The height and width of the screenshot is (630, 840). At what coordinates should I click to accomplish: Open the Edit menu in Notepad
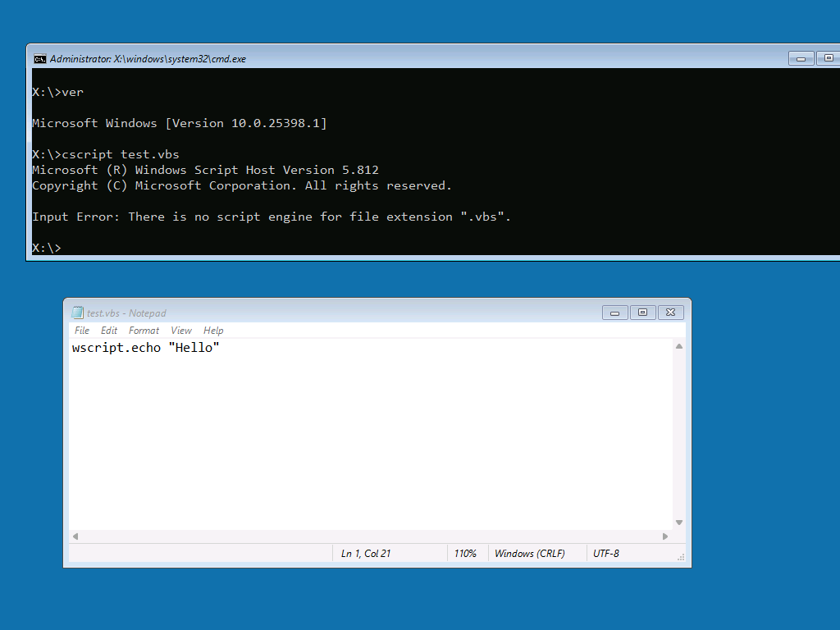click(x=109, y=331)
